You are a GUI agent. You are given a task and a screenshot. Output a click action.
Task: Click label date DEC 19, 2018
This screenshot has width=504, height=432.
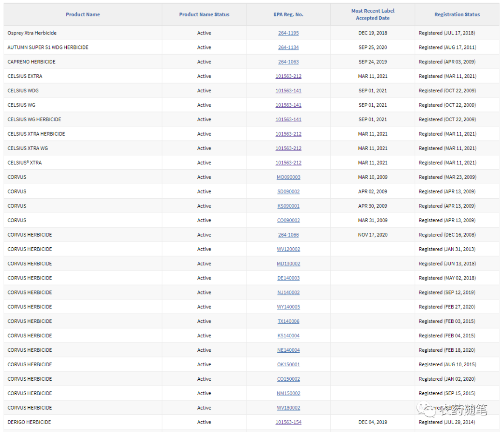(x=372, y=33)
